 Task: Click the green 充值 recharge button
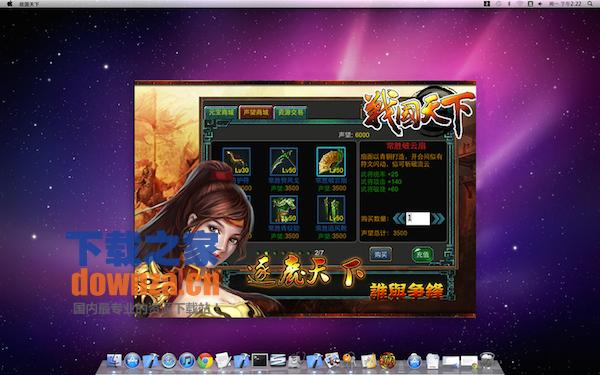[x=422, y=254]
